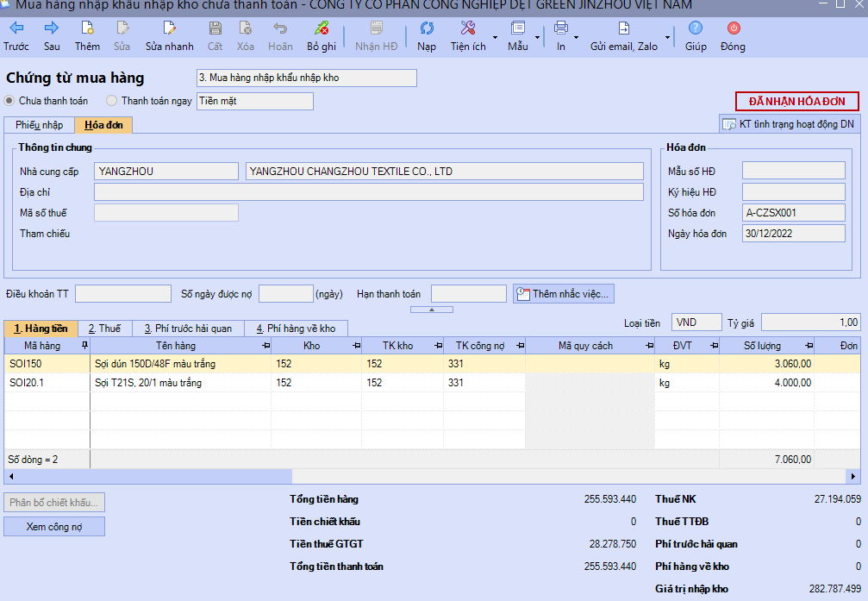Screen dimensions: 868x601
Task: Click the Mã số thuế field
Action: [166, 213]
